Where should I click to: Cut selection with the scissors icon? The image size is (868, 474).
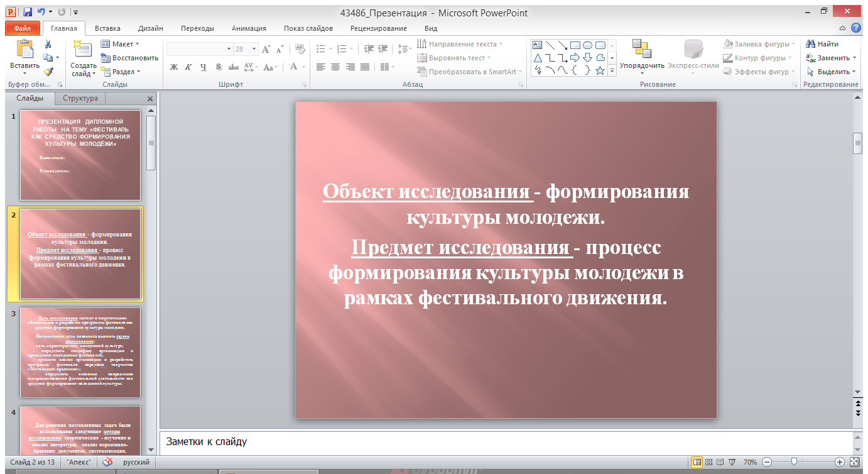click(x=48, y=44)
